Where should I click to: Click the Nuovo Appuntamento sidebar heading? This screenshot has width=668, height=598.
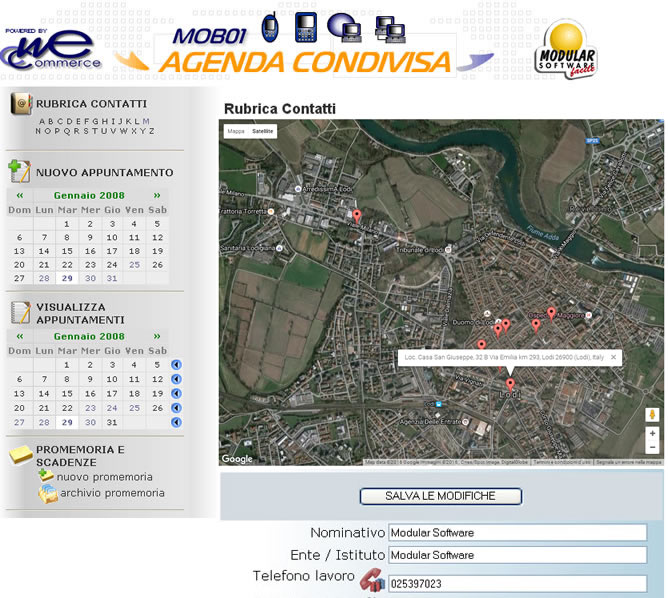click(104, 172)
